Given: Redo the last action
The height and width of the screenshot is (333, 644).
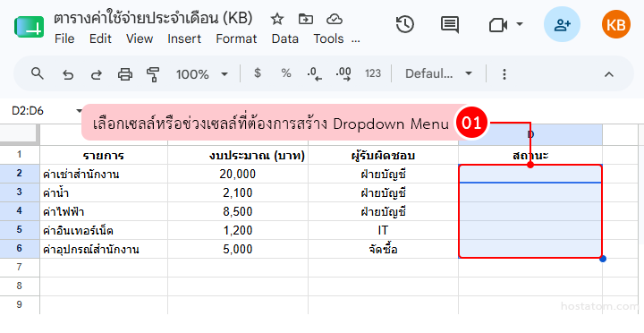Looking at the screenshot, I should coord(96,74).
